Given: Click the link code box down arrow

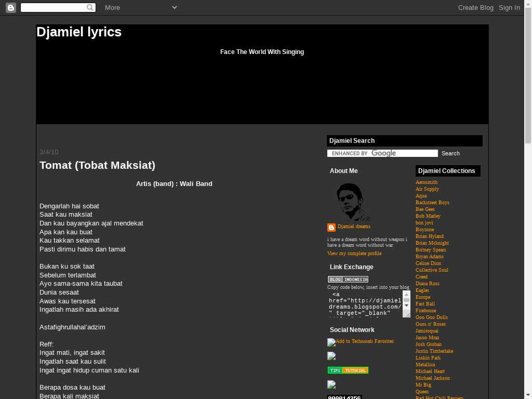Looking at the screenshot, I should 406,306.
